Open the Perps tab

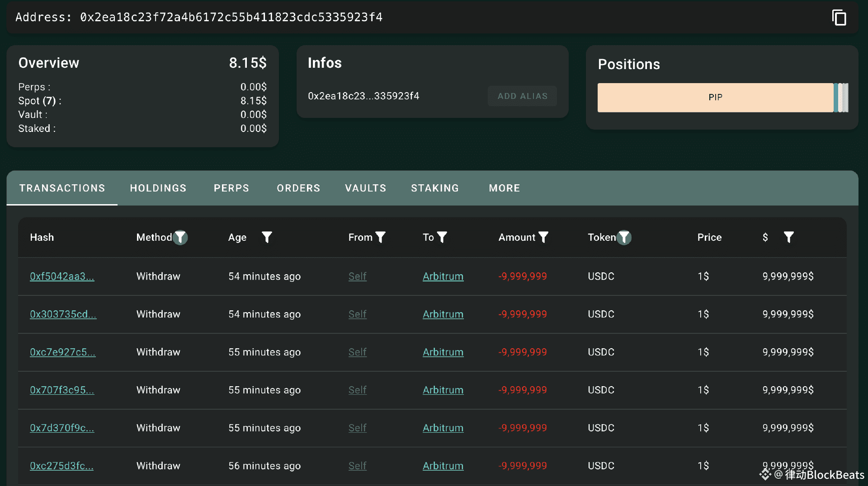pyautogui.click(x=231, y=188)
